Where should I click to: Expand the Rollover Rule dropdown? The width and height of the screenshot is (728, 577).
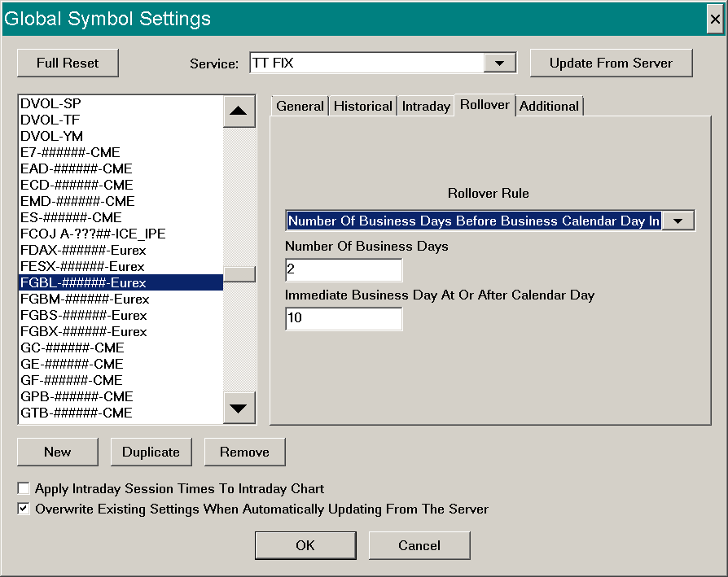pyautogui.click(x=678, y=221)
